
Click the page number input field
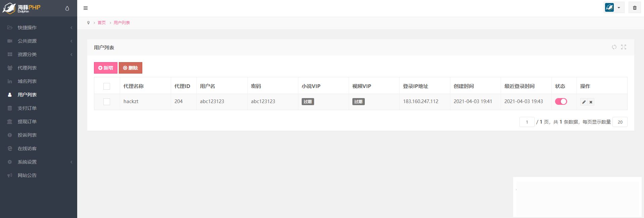click(x=527, y=122)
